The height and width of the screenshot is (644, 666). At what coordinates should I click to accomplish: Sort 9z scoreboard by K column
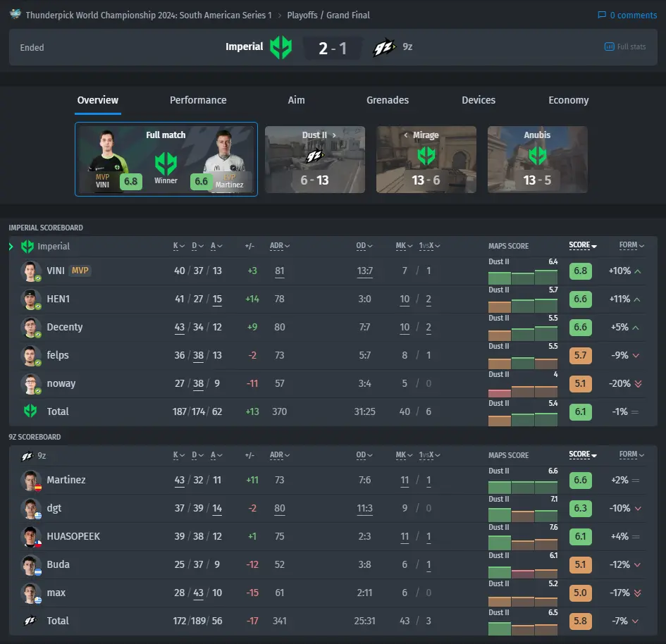(x=179, y=455)
